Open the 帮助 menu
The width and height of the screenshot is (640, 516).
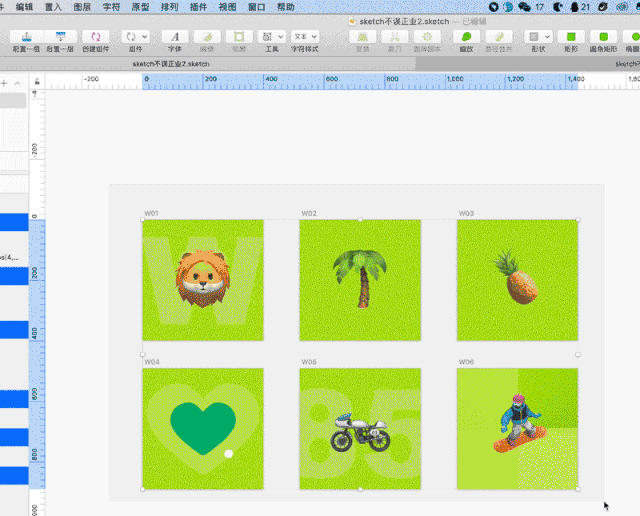[x=286, y=7]
